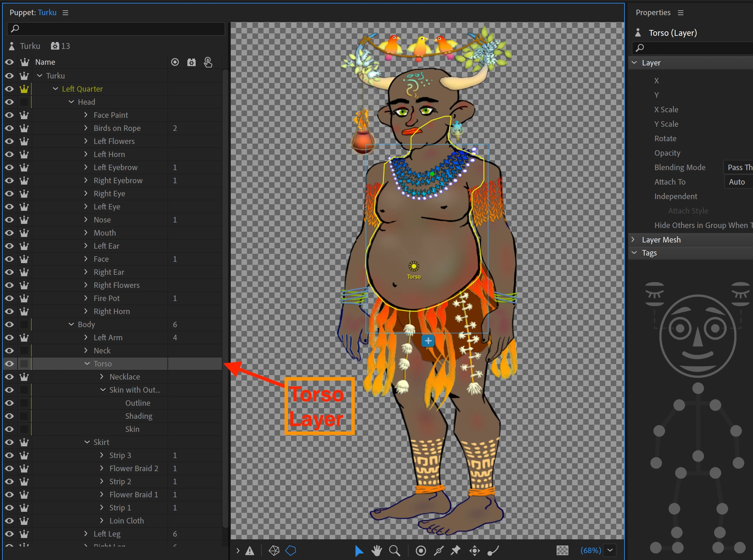Image resolution: width=753 pixels, height=560 pixels.
Task: Hide the Necklace layer with its eye icon
Action: click(9, 377)
